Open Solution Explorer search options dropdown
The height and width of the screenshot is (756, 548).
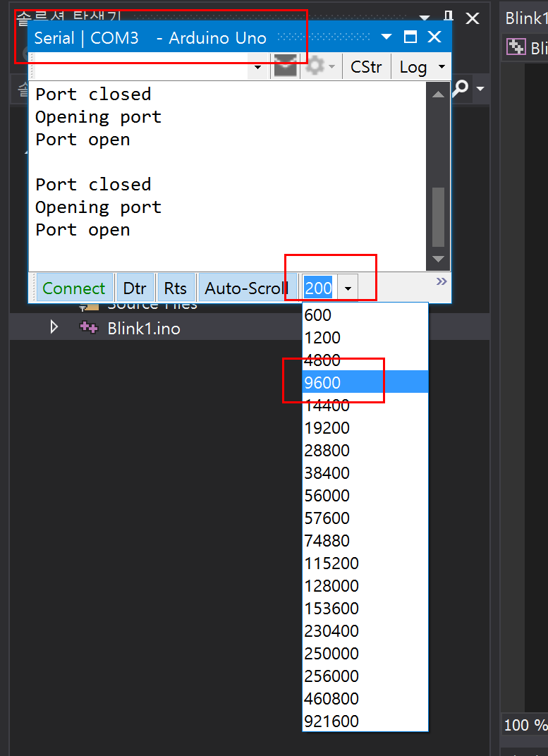(480, 89)
